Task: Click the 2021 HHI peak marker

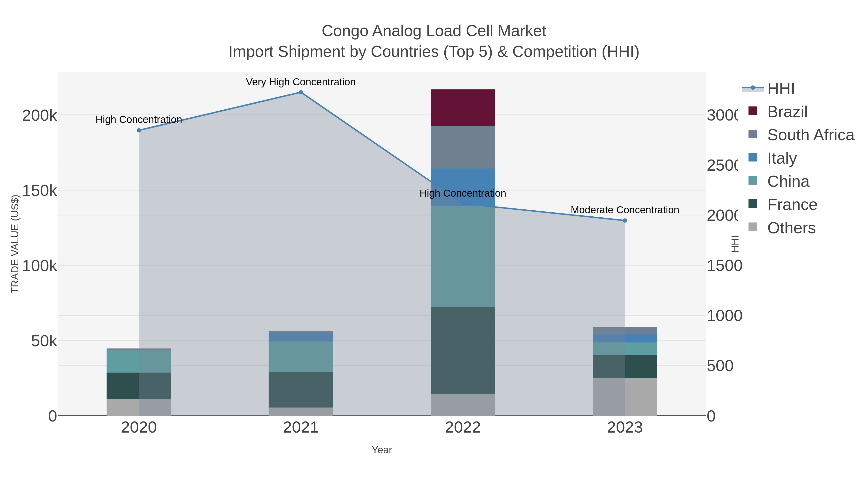Action: point(301,92)
